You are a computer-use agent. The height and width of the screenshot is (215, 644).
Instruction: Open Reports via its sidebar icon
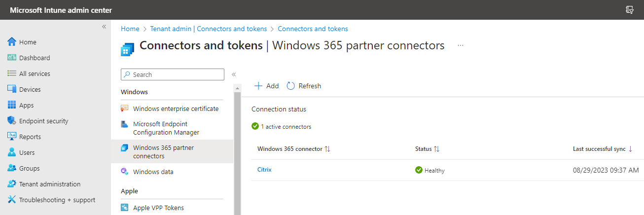coord(12,137)
